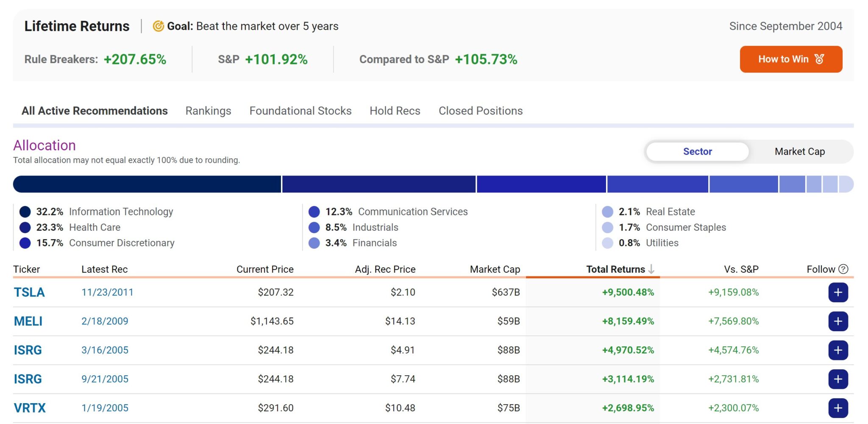Viewport: 868px width, 424px height.
Task: Click the Communication Services legend swatch
Action: [x=314, y=212]
